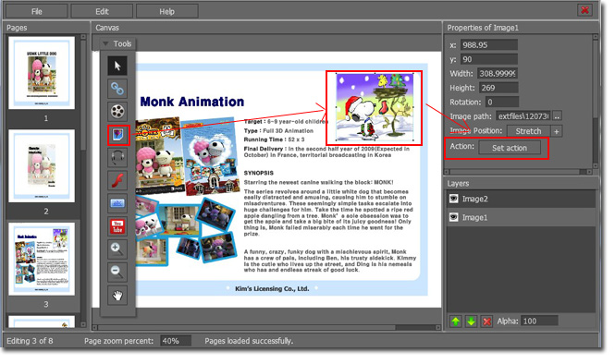Image resolution: width=615 pixels, height=364 pixels.
Task: Click the Height value field
Action: (x=498, y=88)
